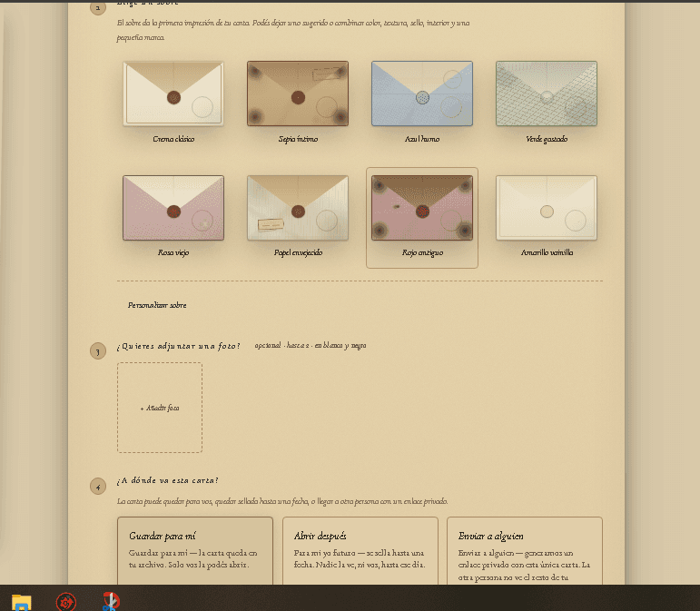This screenshot has width=700, height=611.
Task: Click the Rosa viejo label
Action: pyautogui.click(x=173, y=252)
